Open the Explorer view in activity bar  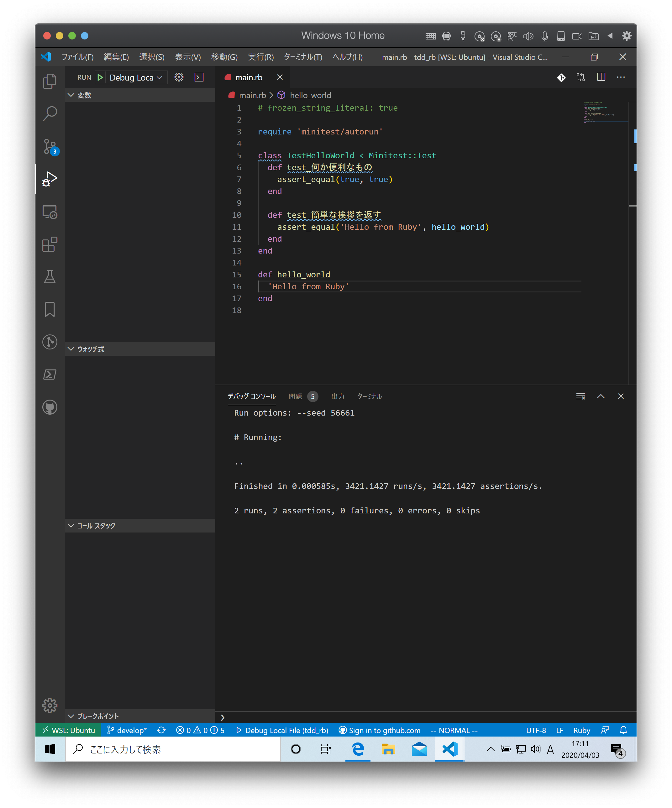click(x=50, y=81)
